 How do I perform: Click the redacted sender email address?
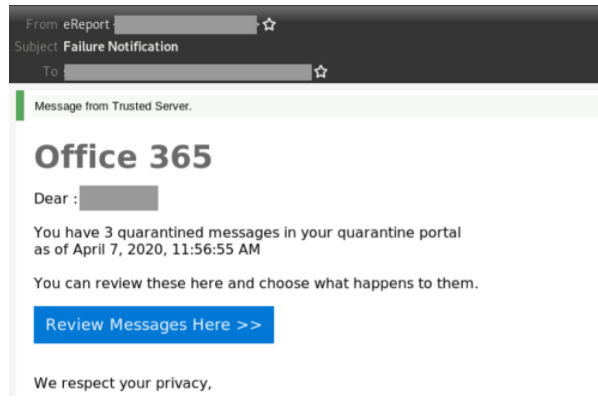[185, 25]
